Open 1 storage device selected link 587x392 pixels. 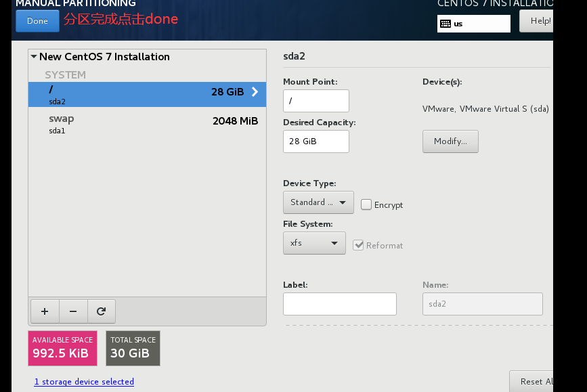(x=84, y=382)
